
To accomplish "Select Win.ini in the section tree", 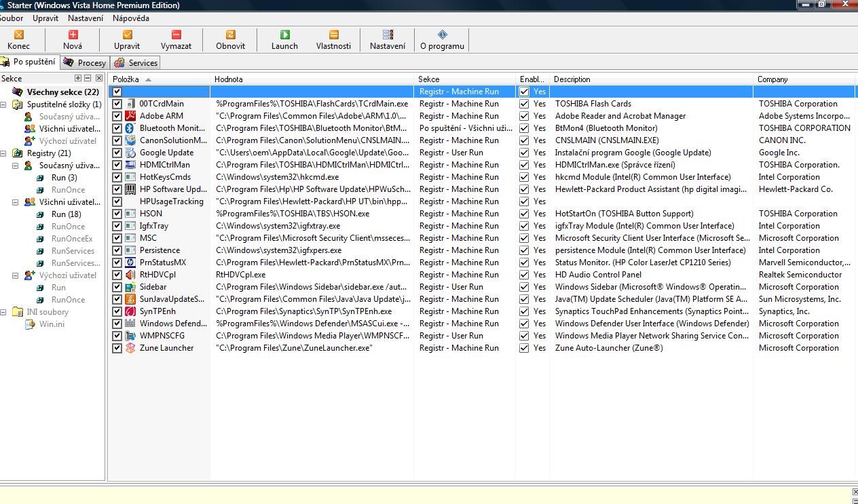I will point(52,324).
